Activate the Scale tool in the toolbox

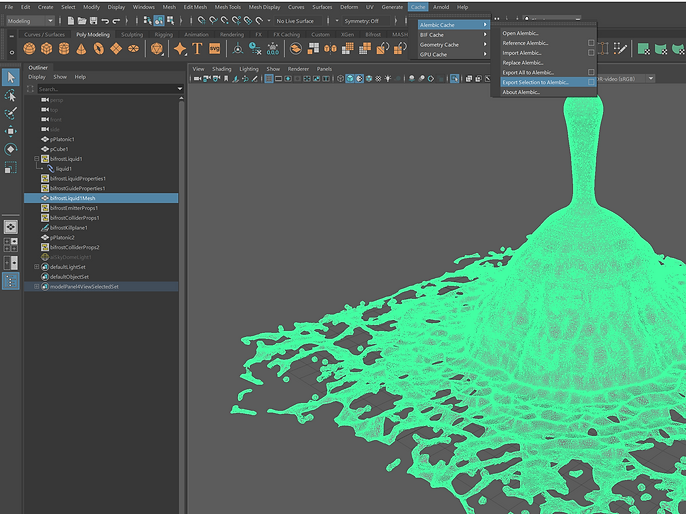point(10,167)
